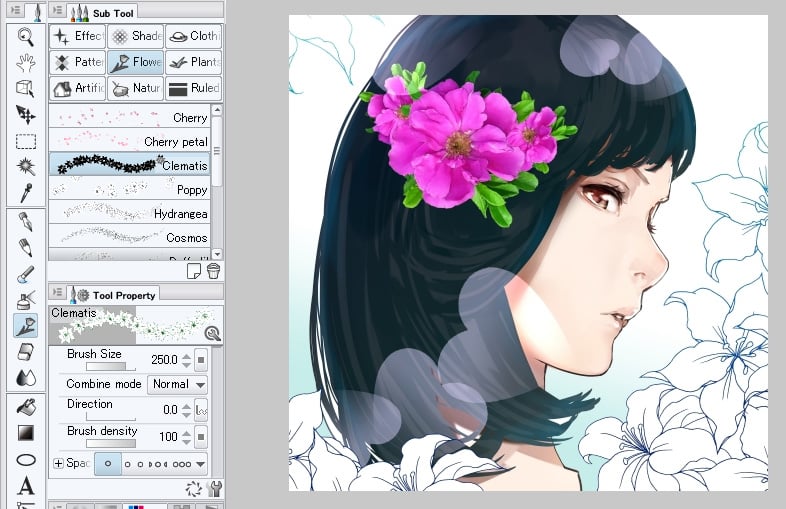Select the Fill bucket tool
Viewport: 786px width, 509px height.
pos(26,407)
